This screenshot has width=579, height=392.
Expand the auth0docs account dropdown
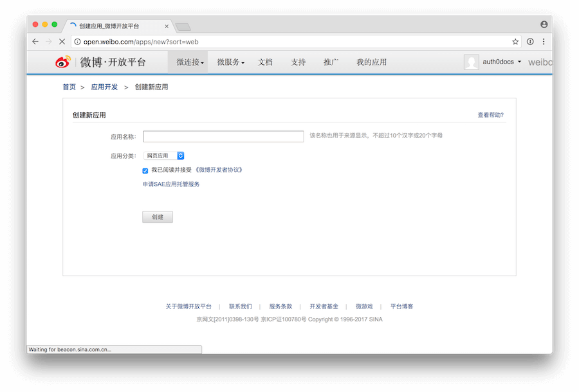pos(502,62)
